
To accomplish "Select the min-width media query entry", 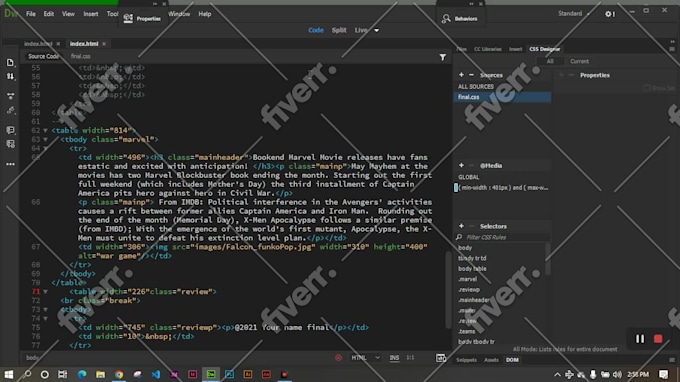I will point(502,188).
